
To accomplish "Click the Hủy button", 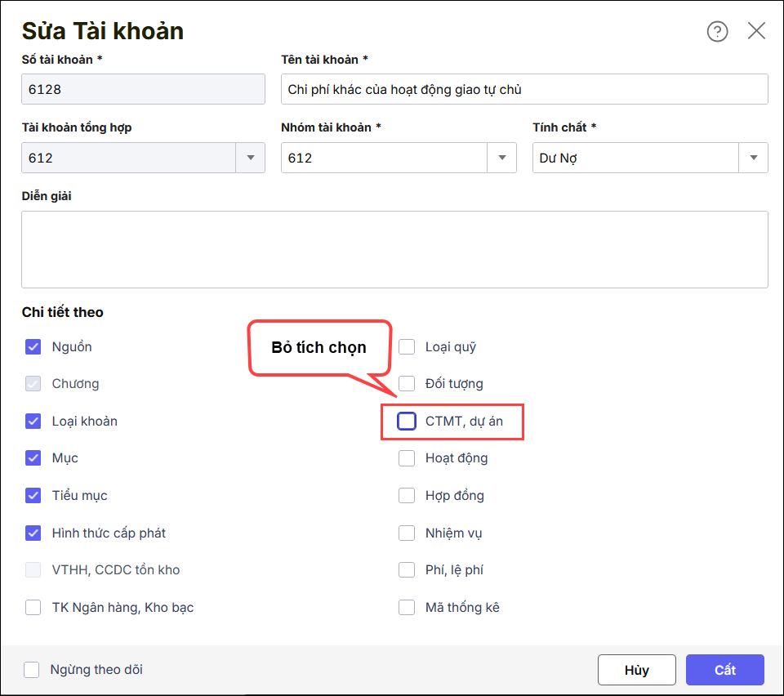I will pos(637,670).
